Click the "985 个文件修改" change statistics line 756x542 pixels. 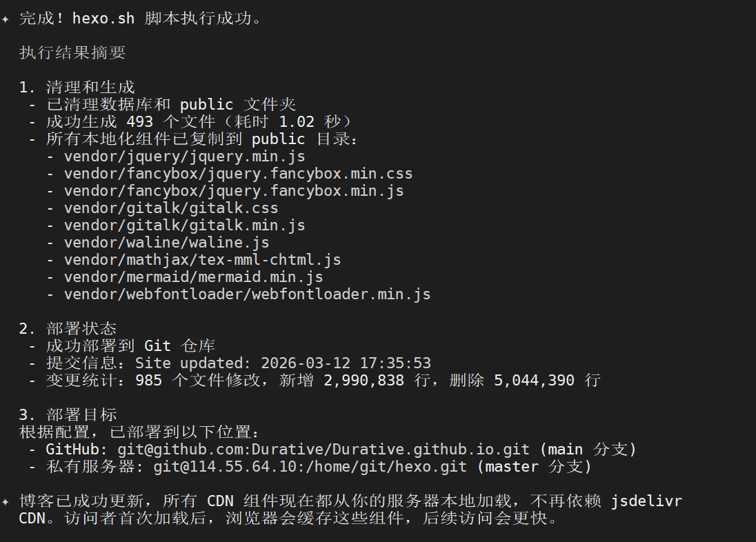click(323, 381)
